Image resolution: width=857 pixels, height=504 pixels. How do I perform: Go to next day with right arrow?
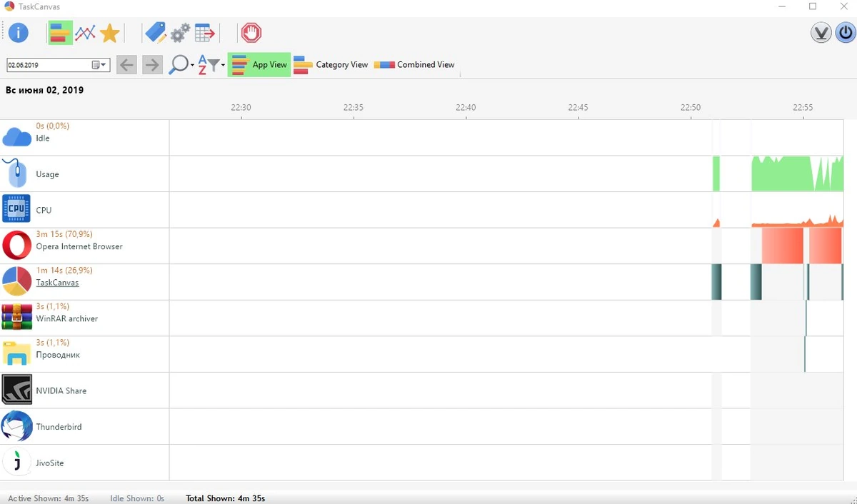(152, 65)
